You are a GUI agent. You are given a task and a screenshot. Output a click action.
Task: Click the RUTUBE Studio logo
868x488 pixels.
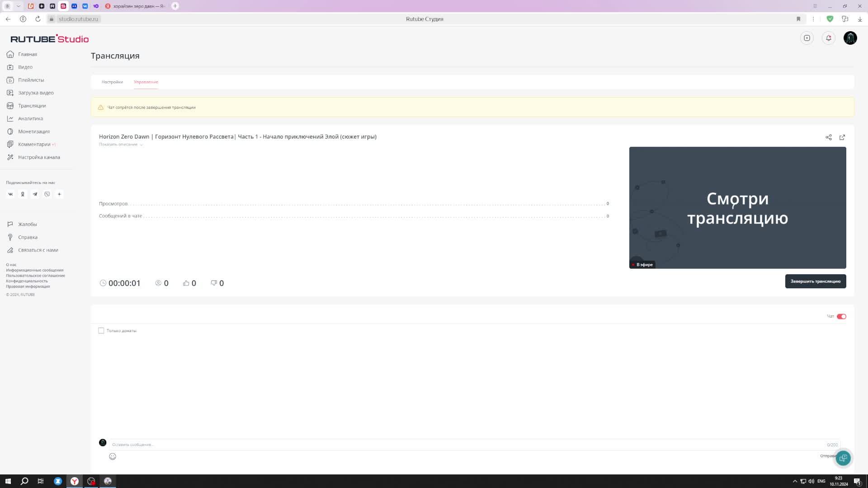(50, 39)
